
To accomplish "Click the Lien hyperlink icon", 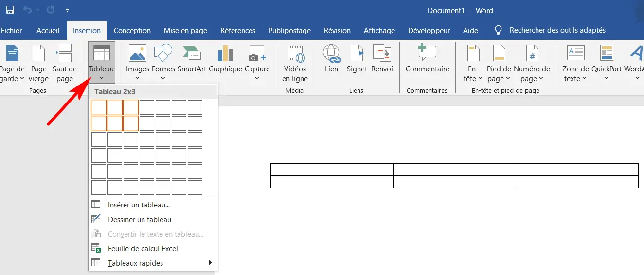I will click(332, 59).
